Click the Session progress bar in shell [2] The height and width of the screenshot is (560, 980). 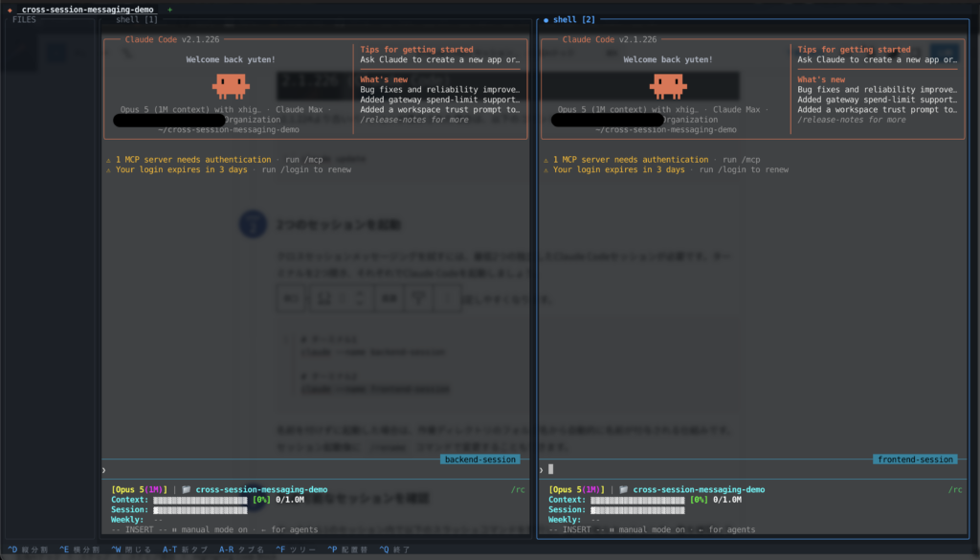[x=637, y=510]
